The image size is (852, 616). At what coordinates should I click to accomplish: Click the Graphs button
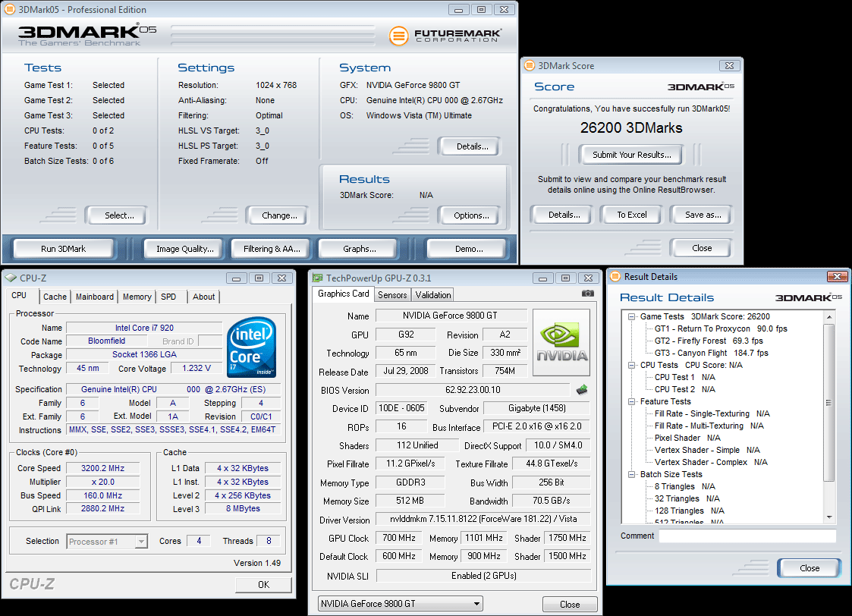point(359,249)
